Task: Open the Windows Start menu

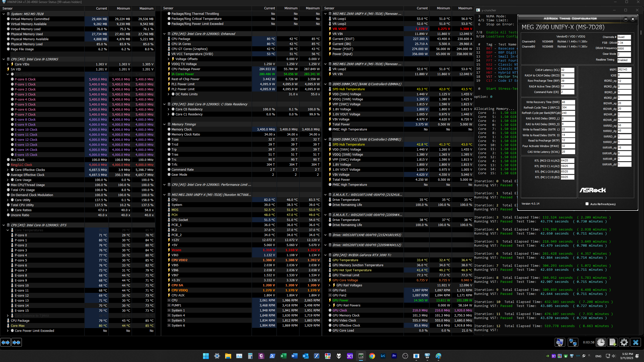Action: point(206,356)
